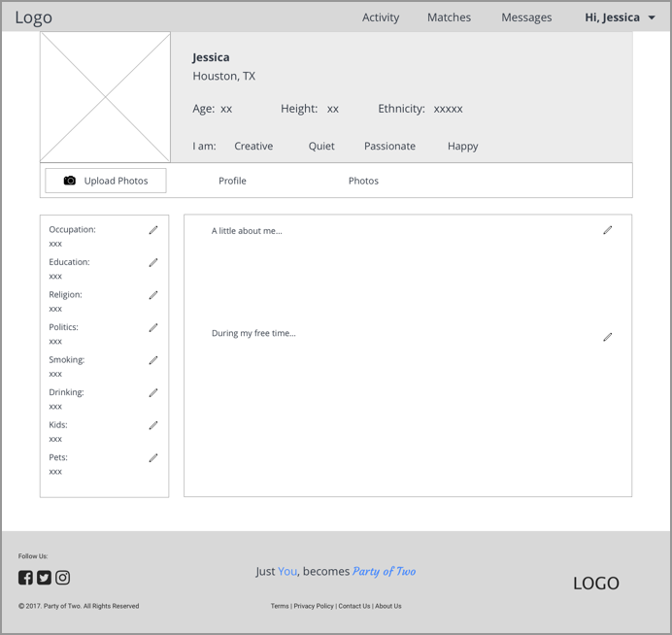The width and height of the screenshot is (672, 635).
Task: Edit Smoking preference with pencil icon
Action: 153,360
